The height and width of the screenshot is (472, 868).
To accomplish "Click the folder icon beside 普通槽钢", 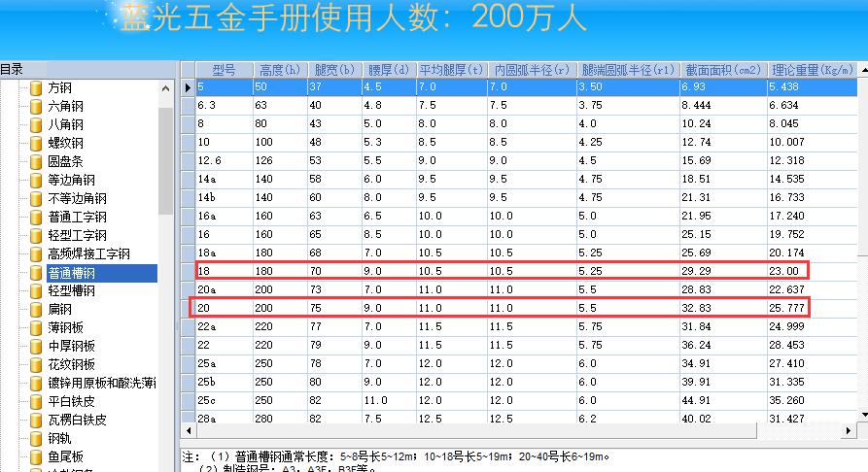I will (x=36, y=273).
